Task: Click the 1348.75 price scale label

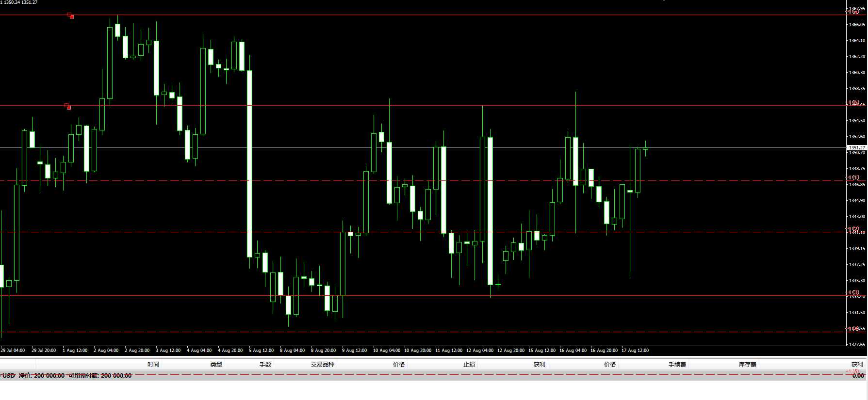Action: pyautogui.click(x=857, y=169)
